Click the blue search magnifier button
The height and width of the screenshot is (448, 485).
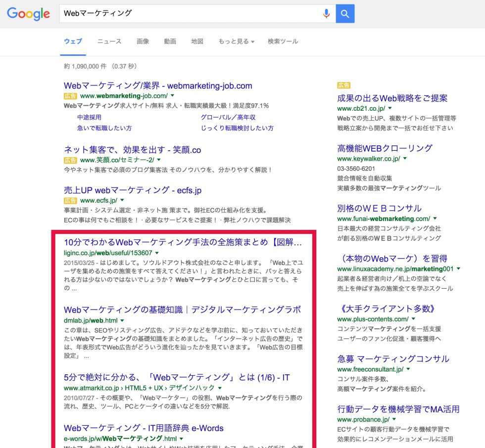tap(345, 13)
